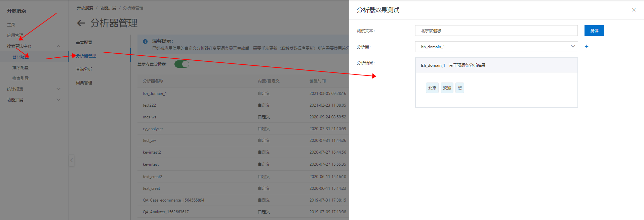Click the text_creat2 analyzer row
Image resolution: width=644 pixels, height=220 pixels.
click(243, 177)
